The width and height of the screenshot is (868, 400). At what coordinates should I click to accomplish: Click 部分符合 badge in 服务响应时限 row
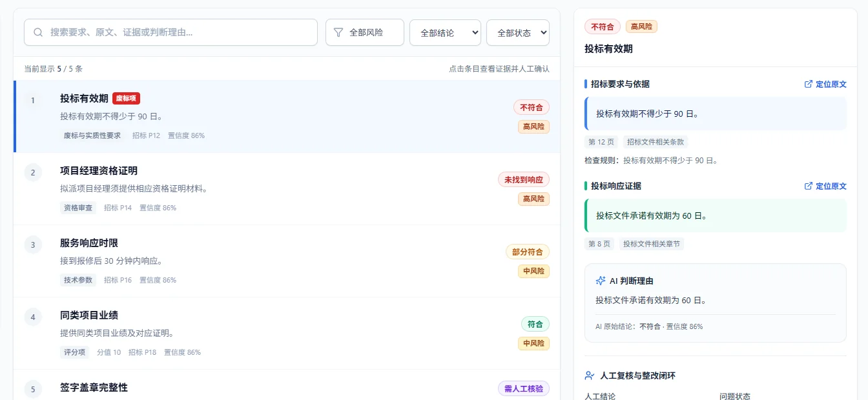(528, 252)
